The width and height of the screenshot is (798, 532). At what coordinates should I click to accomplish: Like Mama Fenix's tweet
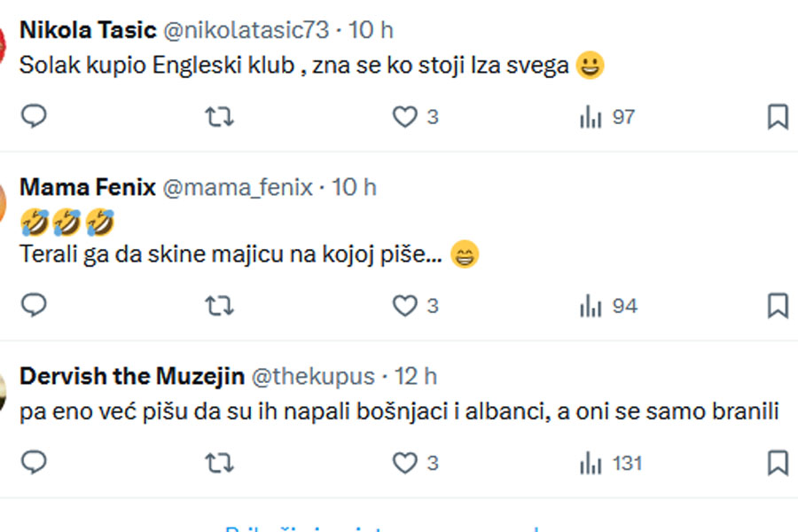click(405, 306)
